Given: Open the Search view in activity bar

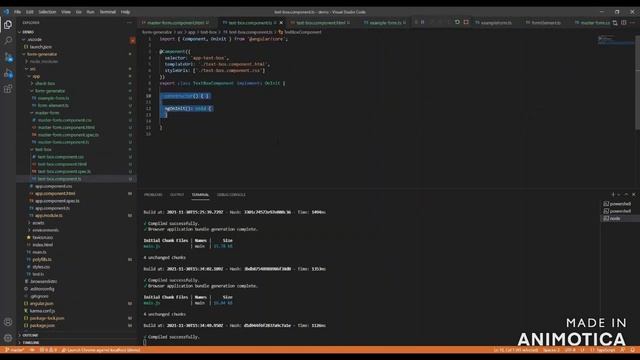Looking at the screenshot, I should click(8, 40).
